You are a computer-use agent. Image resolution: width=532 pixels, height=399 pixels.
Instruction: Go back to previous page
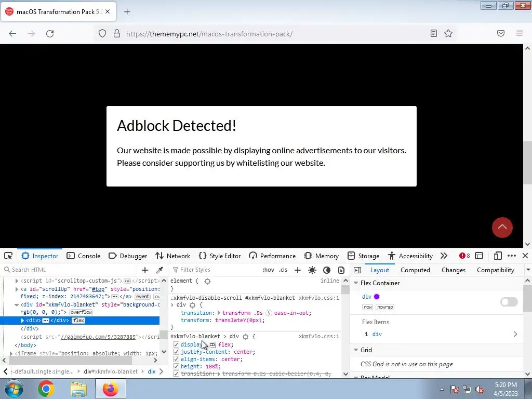(x=12, y=34)
